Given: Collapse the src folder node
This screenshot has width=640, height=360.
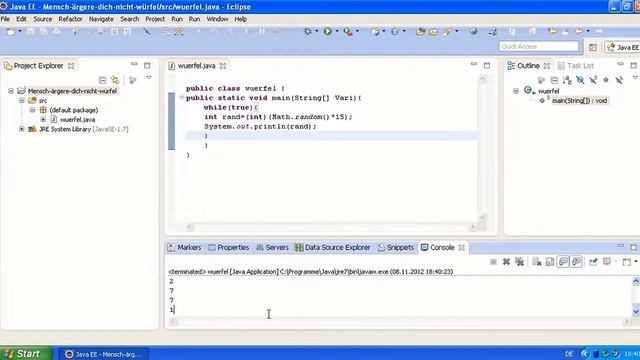Looking at the screenshot, I should tap(22, 100).
